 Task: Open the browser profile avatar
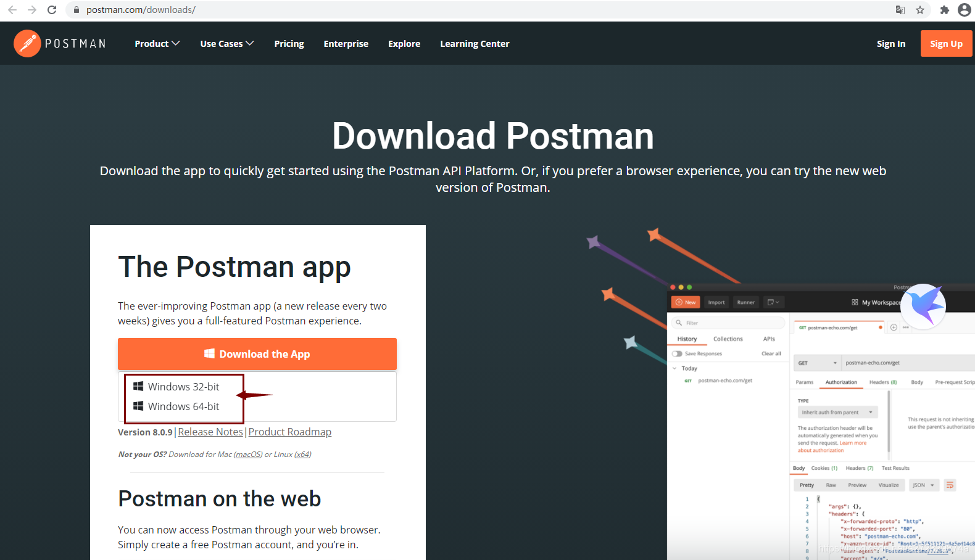[965, 10]
